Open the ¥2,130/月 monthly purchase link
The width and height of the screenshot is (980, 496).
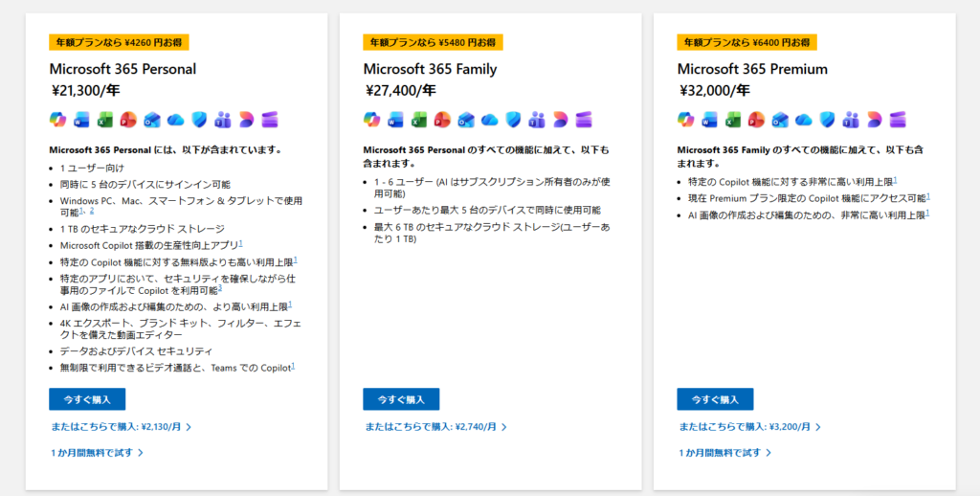(121, 427)
